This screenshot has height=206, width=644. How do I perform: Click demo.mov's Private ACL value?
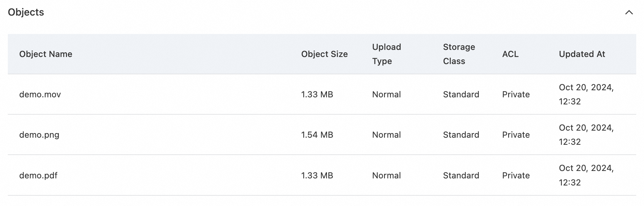click(516, 95)
